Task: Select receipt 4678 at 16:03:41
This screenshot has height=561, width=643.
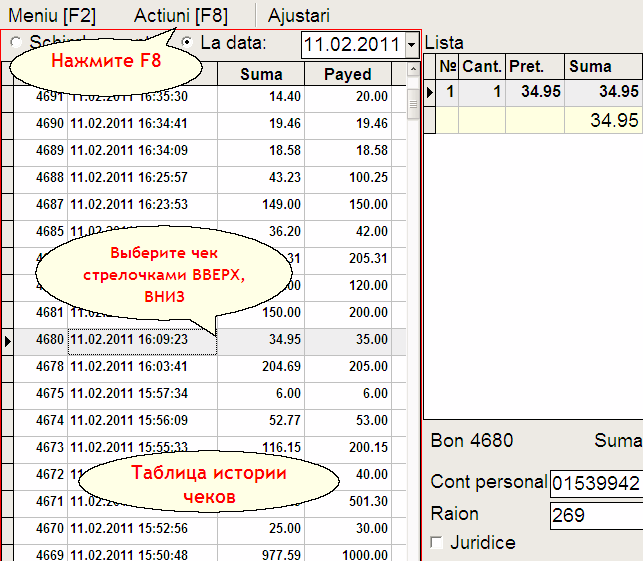Action: (x=203, y=367)
